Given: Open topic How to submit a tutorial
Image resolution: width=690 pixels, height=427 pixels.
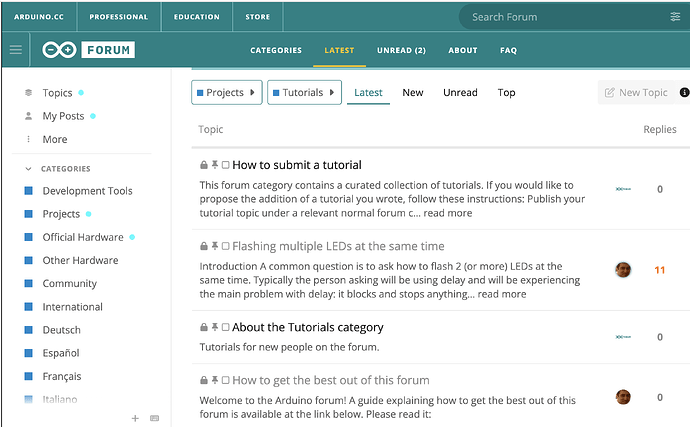Looking at the screenshot, I should pos(297,165).
